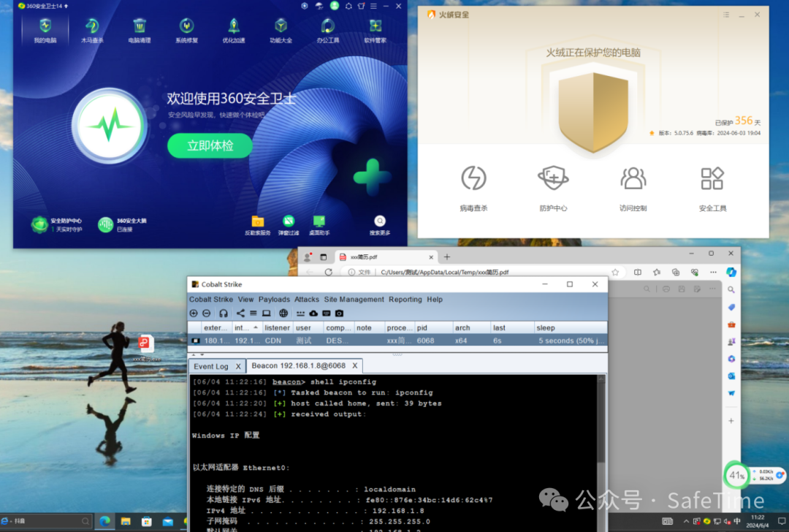Sort sessions by the sleep column

coord(570,327)
